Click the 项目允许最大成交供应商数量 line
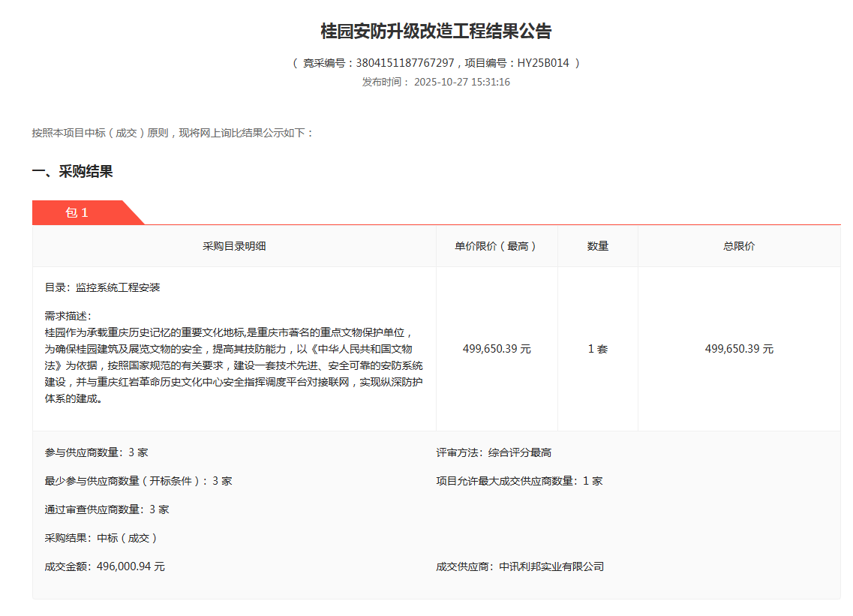 (519, 481)
